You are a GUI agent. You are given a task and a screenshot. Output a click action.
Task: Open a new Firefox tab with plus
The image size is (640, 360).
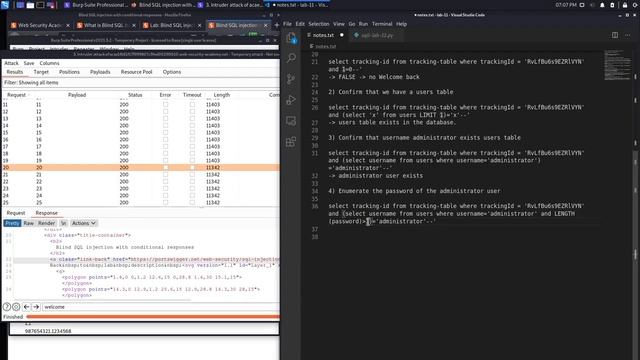coord(276,25)
